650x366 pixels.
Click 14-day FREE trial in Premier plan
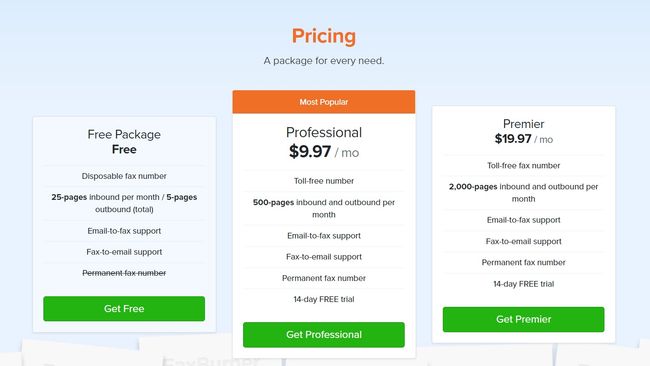point(524,284)
